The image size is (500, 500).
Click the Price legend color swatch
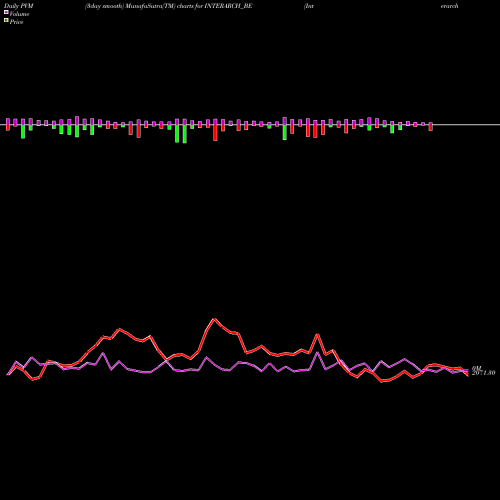6,21
